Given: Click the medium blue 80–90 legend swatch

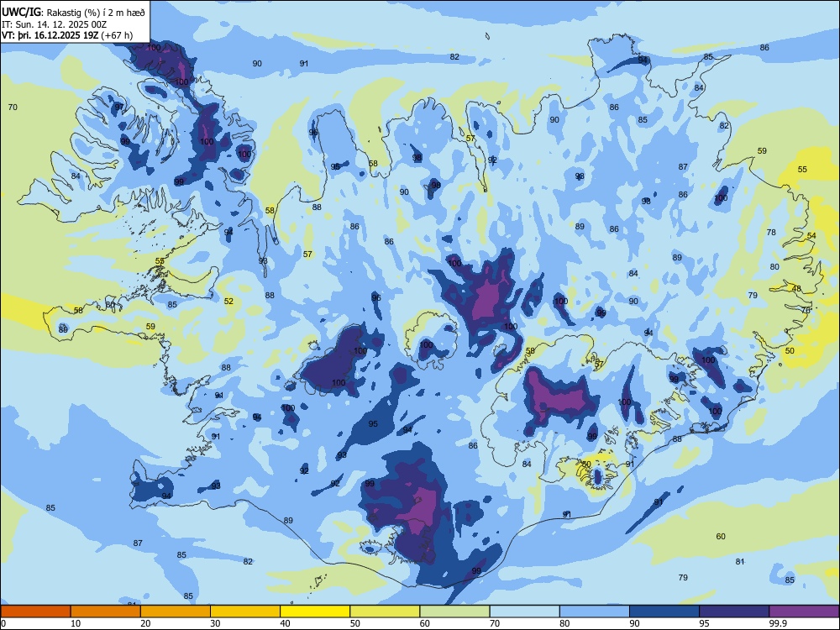Looking at the screenshot, I should (x=595, y=612).
